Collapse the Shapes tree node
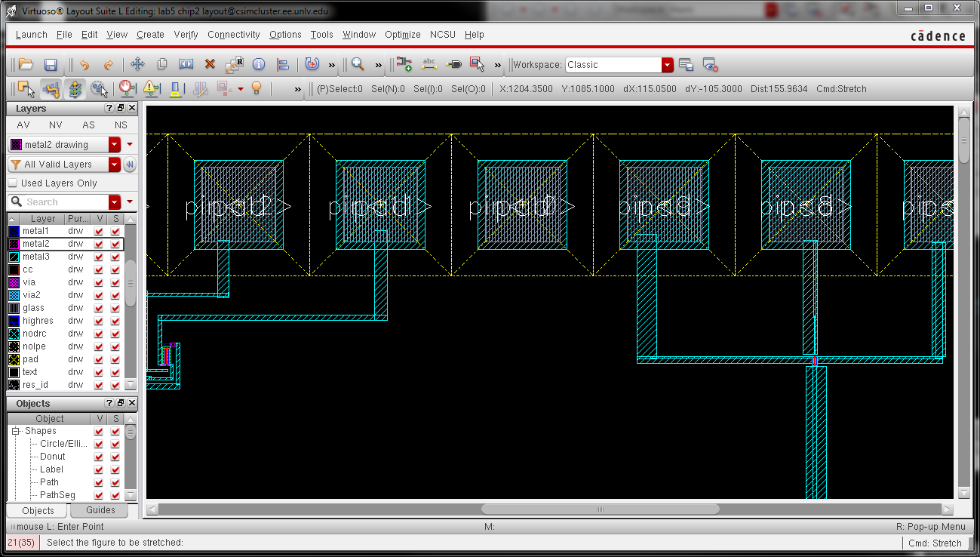Viewport: 980px width, 557px height. 15,431
